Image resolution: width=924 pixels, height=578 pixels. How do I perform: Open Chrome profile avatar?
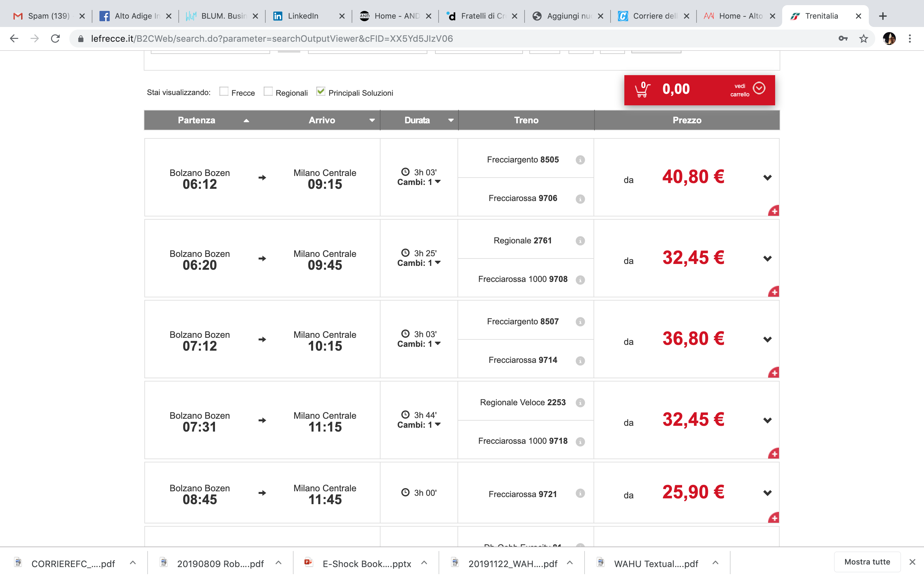[889, 39]
